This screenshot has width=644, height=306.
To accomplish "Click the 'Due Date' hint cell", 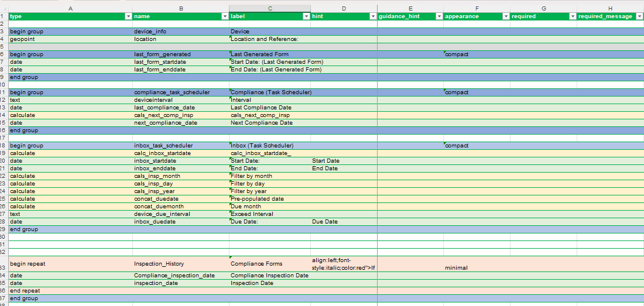I will click(x=344, y=222).
